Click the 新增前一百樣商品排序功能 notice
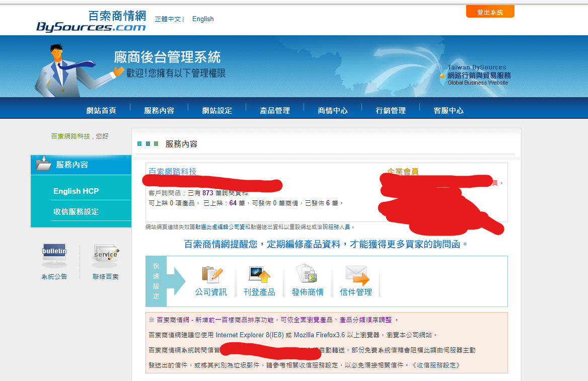The width and height of the screenshot is (588, 381). coord(274,320)
